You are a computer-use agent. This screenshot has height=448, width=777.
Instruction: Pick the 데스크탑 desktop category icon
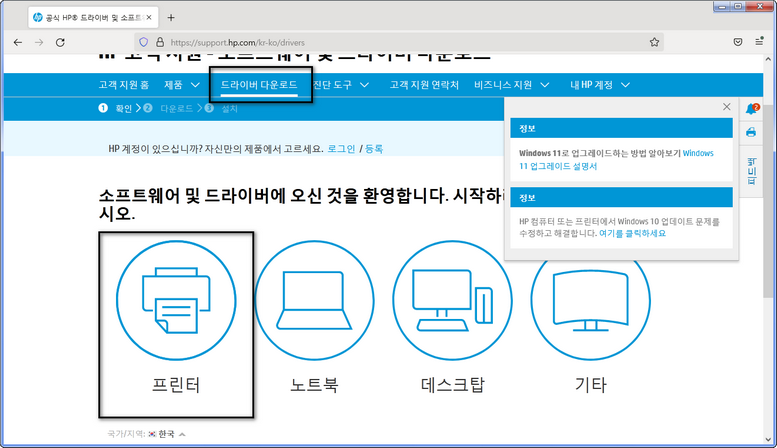[452, 301]
